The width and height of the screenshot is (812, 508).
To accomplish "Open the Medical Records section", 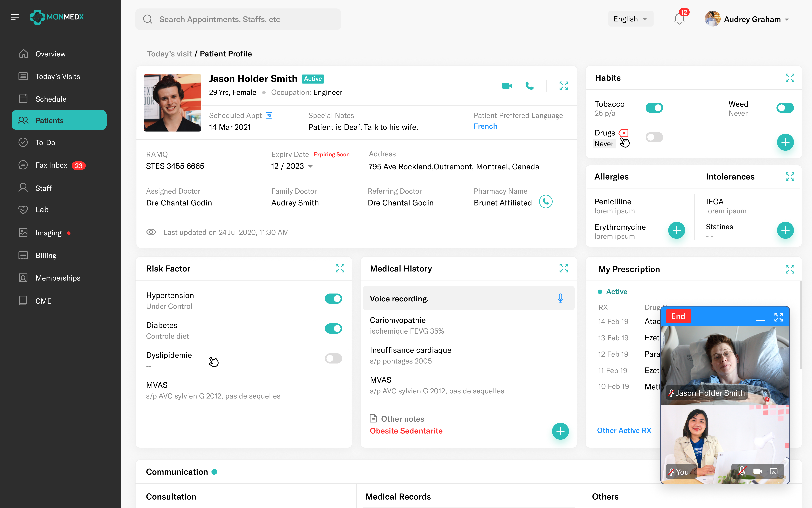I will coord(398,497).
